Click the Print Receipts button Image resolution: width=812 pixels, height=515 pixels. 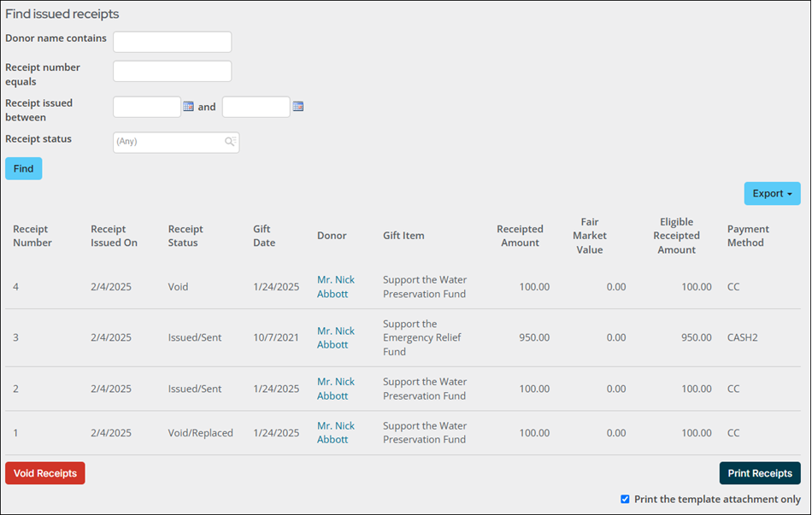click(760, 473)
